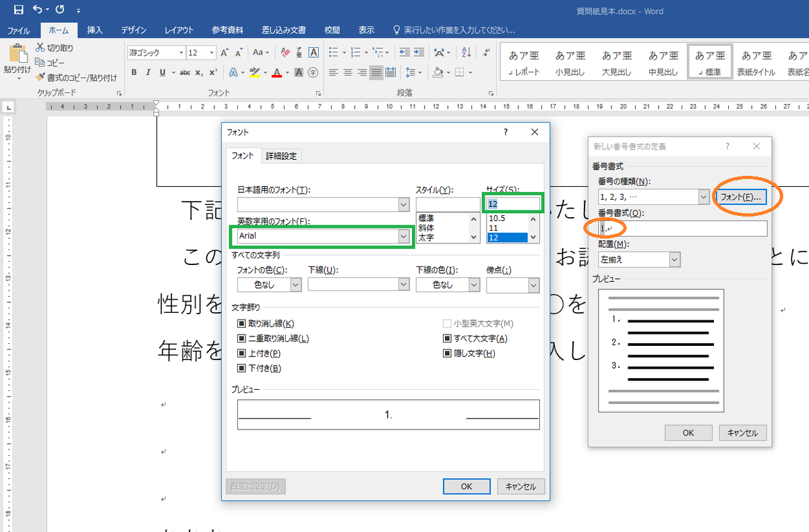Viewport: 809px width, 532px height.
Task: Click キャンセル in 新しい番号書式の定義 dialog
Action: pos(743,433)
